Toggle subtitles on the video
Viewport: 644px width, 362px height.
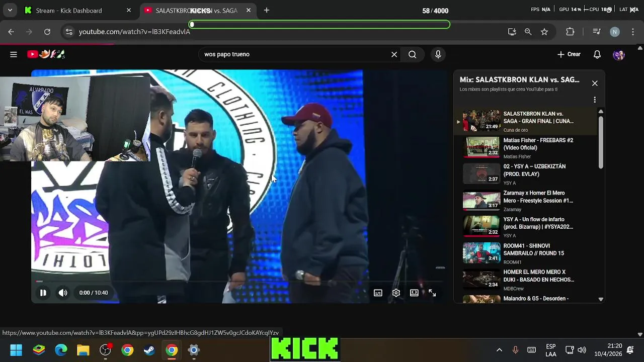[x=378, y=293]
